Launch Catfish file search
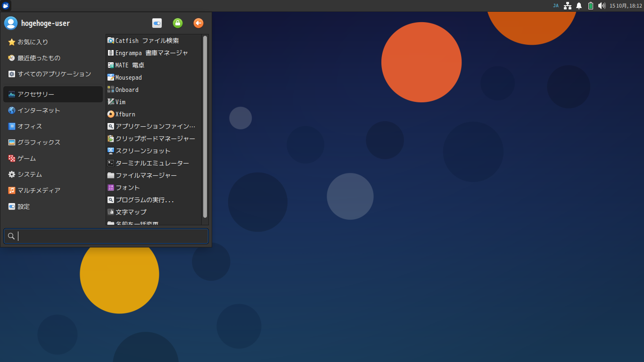This screenshot has width=644, height=362. [x=144, y=41]
